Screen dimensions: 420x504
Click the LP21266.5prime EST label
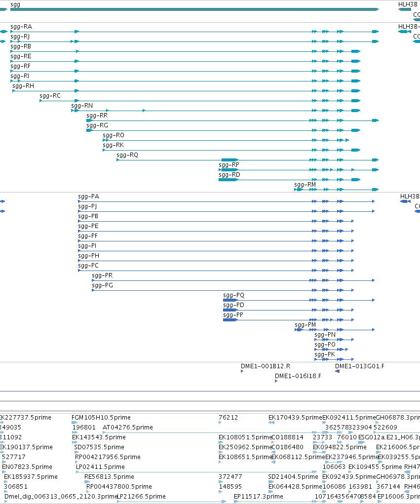tap(141, 497)
